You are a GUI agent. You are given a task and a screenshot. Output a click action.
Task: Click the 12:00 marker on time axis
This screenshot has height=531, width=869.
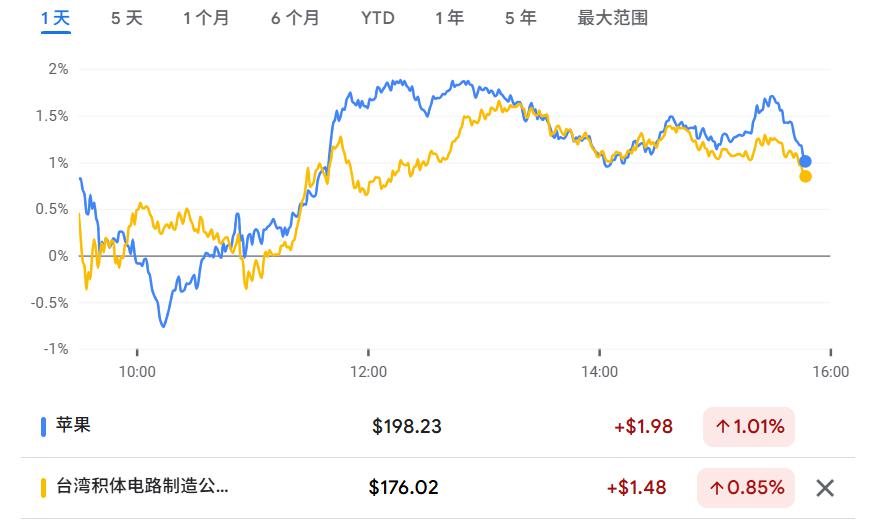pyautogui.click(x=368, y=371)
